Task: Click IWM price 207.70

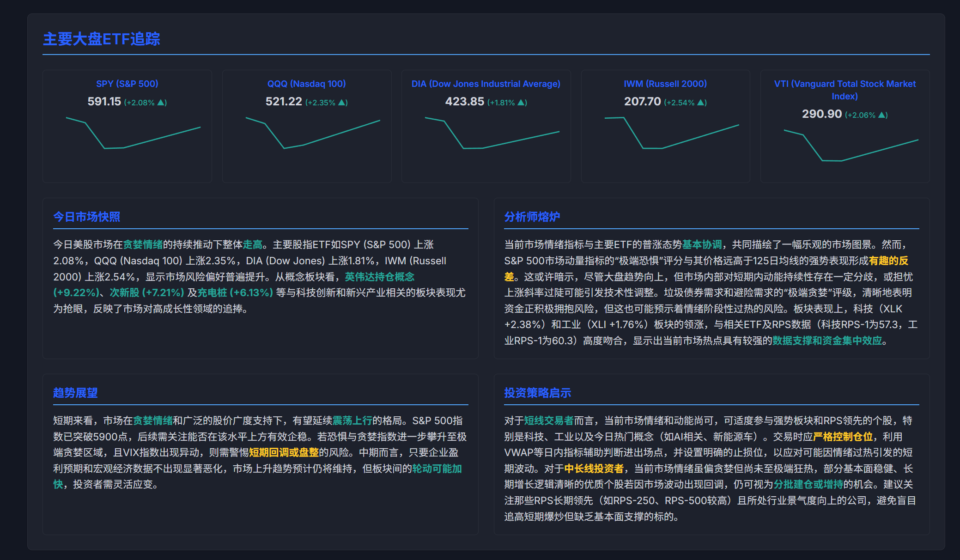Action: [643, 101]
